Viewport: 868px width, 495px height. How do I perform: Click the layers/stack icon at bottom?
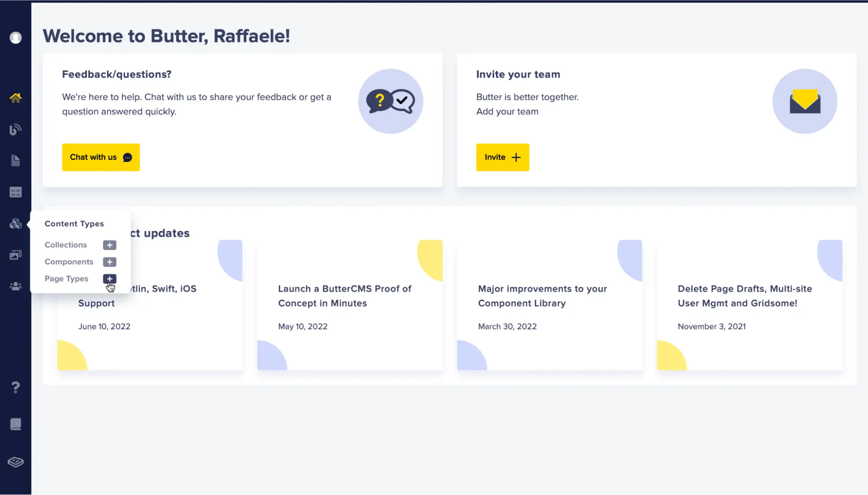(16, 461)
